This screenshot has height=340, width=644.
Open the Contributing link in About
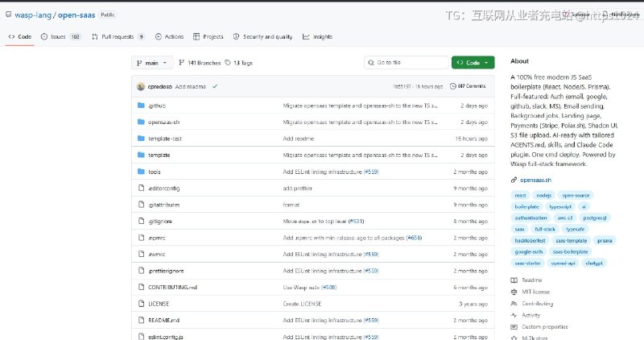click(532, 304)
